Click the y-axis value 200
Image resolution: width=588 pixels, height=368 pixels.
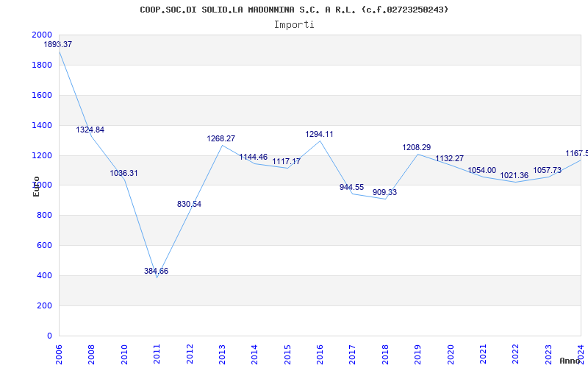[45, 305]
